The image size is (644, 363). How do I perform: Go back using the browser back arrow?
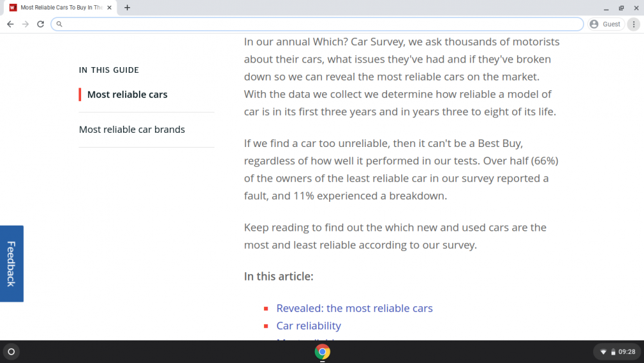click(x=10, y=25)
